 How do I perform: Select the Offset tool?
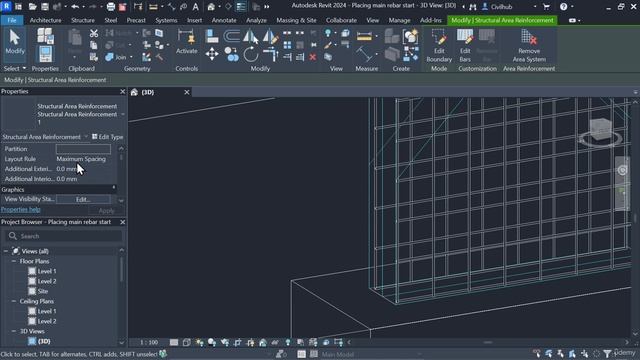coord(231,36)
